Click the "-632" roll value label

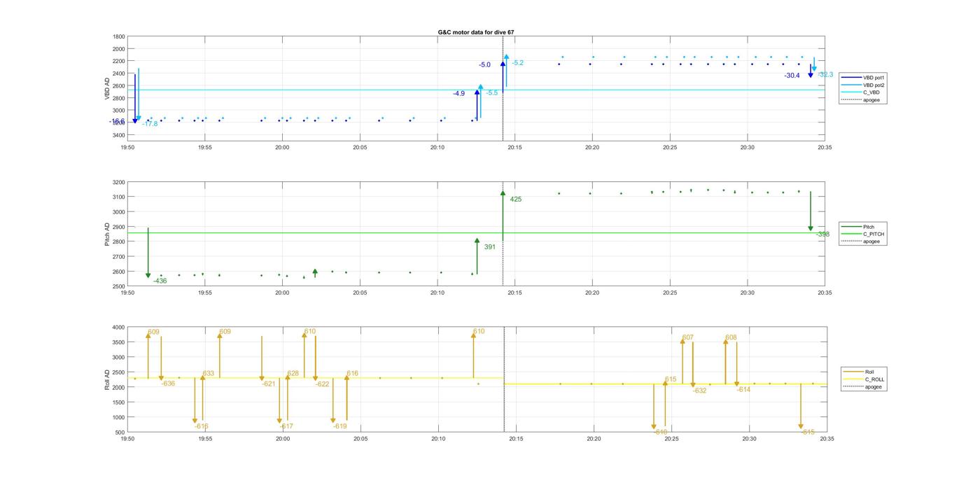pos(700,391)
